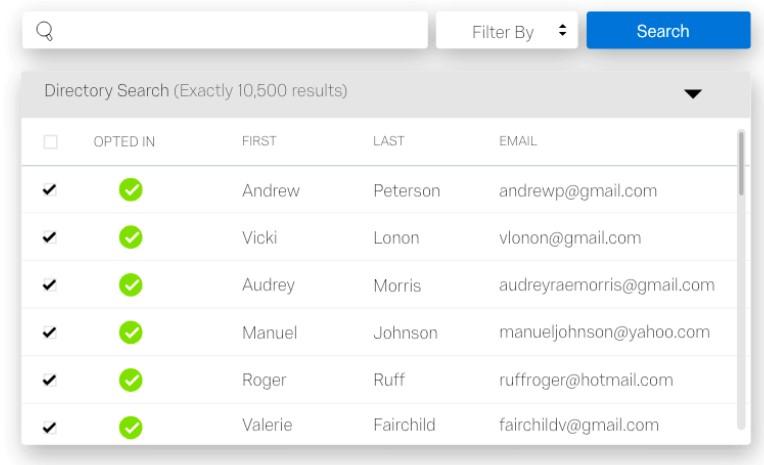Screen dimensions: 764x465
Task: Click the green opted-in check for Valerie
Action: pyautogui.click(x=131, y=427)
